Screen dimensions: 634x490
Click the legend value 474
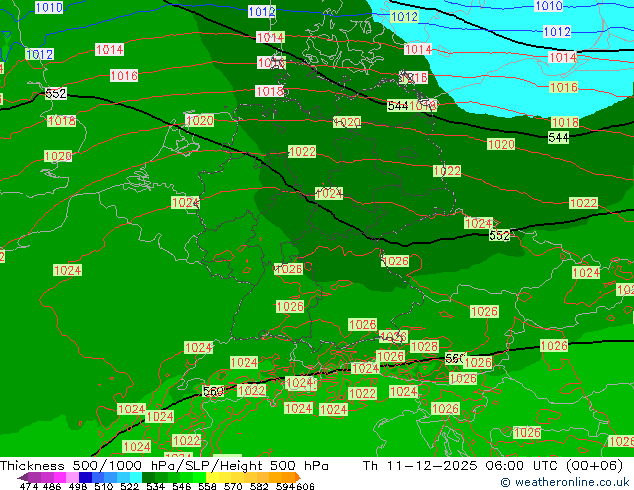(x=29, y=486)
